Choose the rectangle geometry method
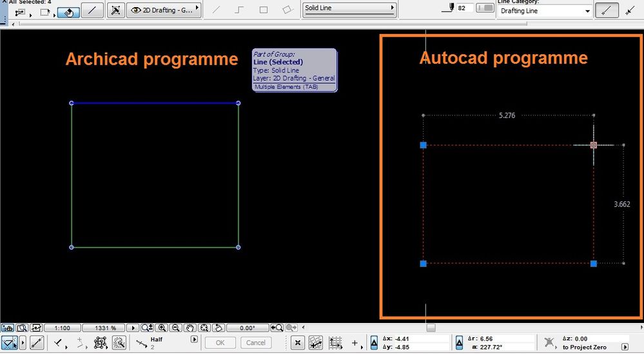 (263, 10)
